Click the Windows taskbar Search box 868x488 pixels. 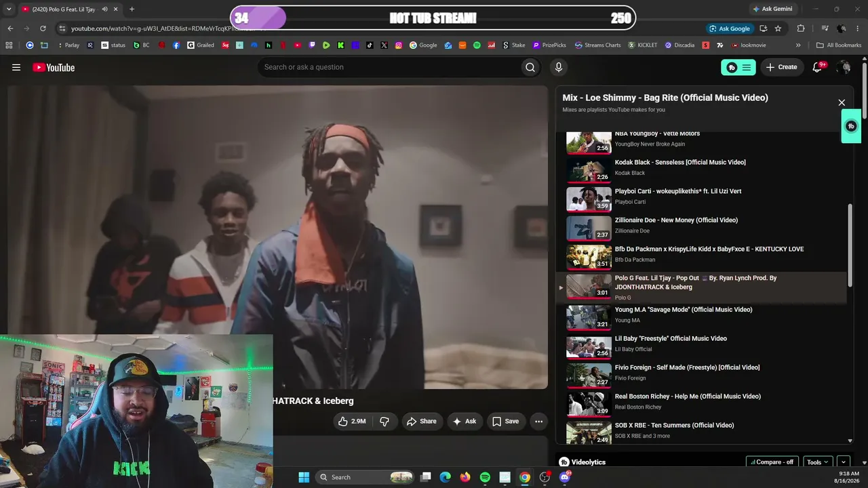366,477
